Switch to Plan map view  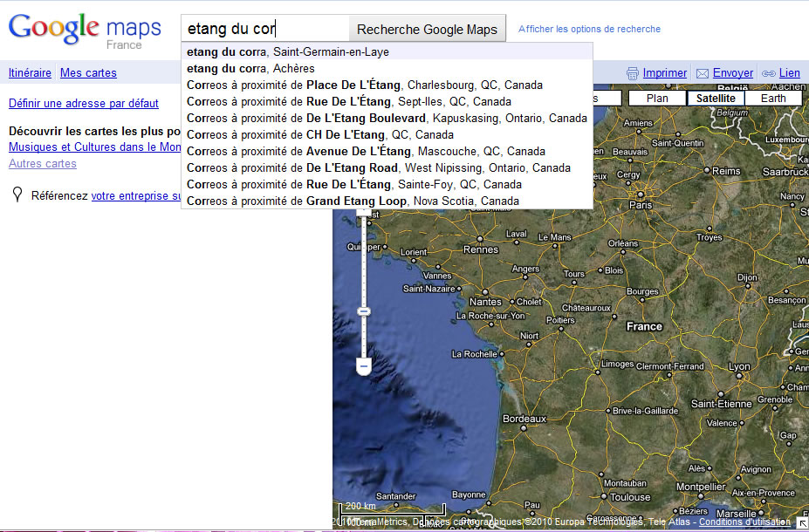[657, 98]
